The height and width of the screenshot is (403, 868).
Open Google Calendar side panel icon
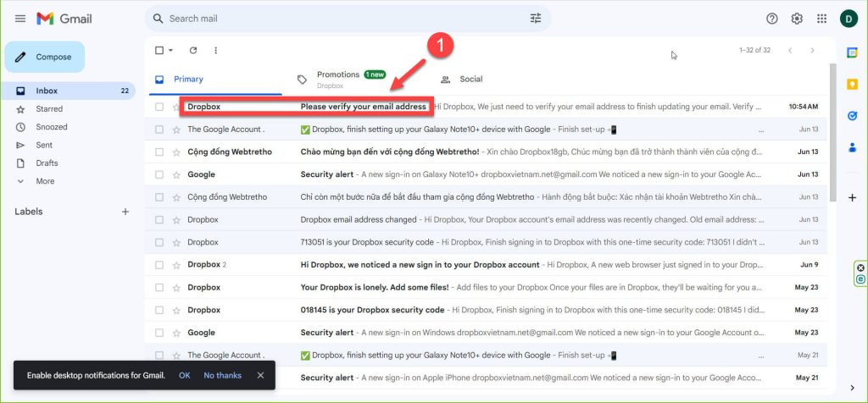(852, 52)
